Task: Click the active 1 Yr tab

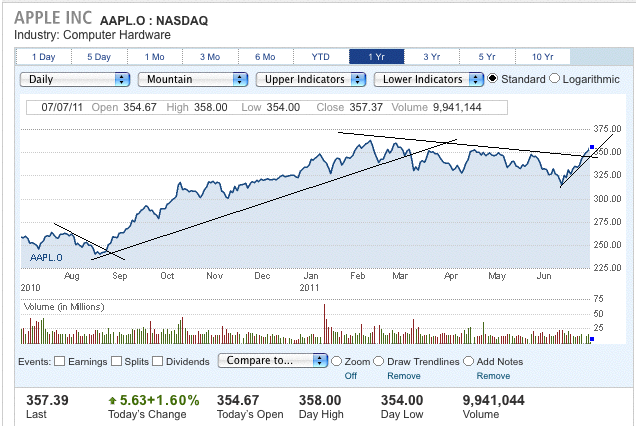Action: click(376, 57)
